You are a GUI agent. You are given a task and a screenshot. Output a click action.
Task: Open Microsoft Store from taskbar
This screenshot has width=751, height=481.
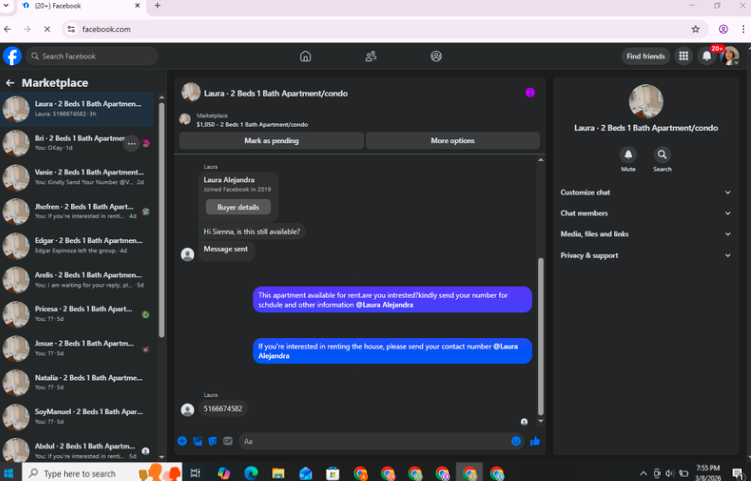pyautogui.click(x=332, y=473)
